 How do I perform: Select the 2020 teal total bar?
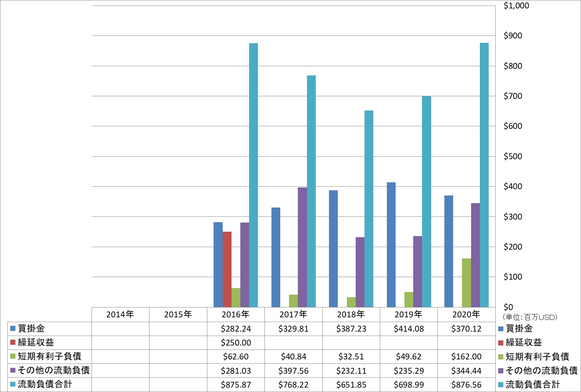point(484,175)
